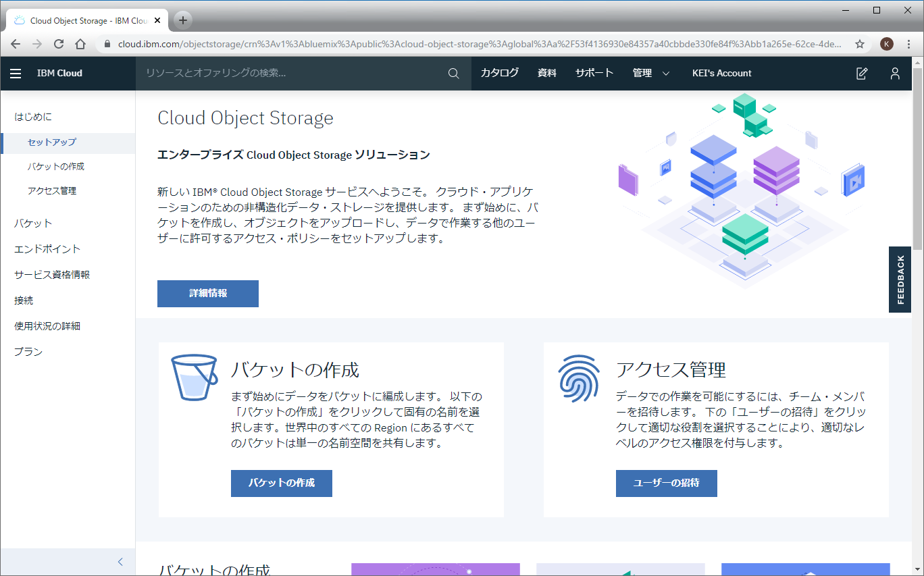Click the アクセス管理 card heading

[671, 369]
